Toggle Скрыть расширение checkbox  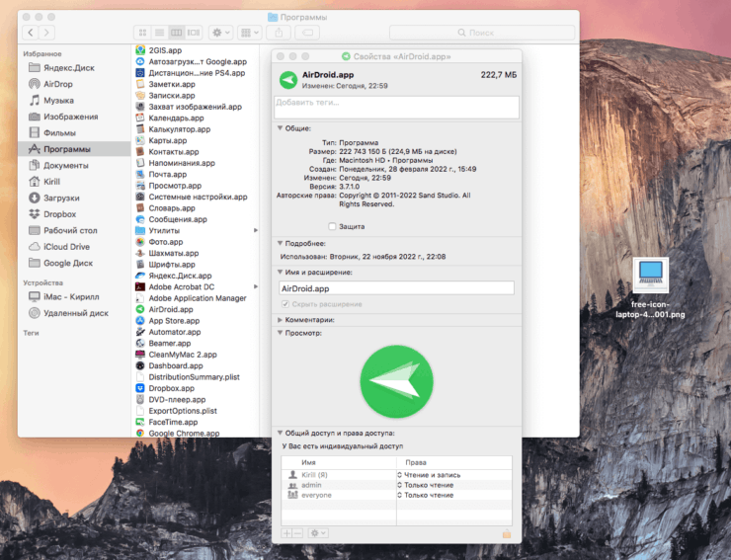285,304
